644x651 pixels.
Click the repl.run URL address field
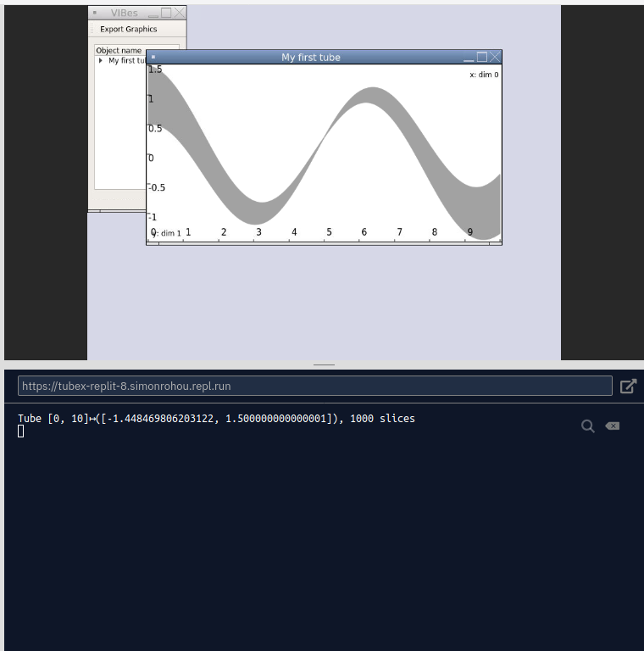click(x=314, y=386)
